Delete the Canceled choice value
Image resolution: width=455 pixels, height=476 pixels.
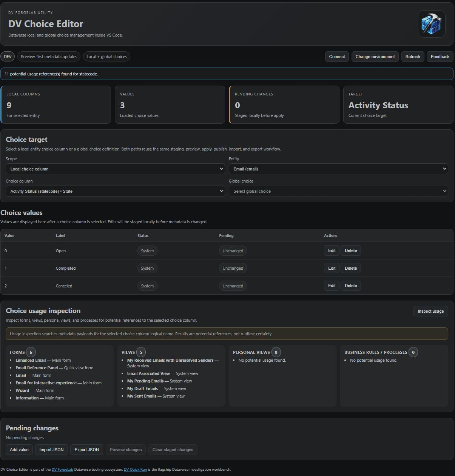pos(351,286)
